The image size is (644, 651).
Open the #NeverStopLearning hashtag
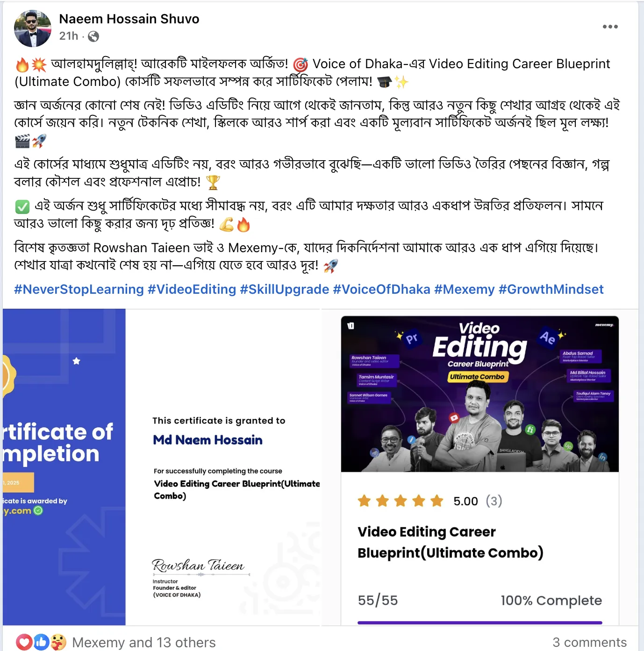[x=79, y=290]
